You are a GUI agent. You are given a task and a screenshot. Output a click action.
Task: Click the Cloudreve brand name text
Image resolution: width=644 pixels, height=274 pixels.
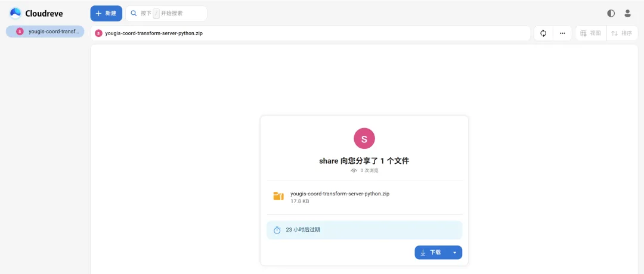click(44, 14)
